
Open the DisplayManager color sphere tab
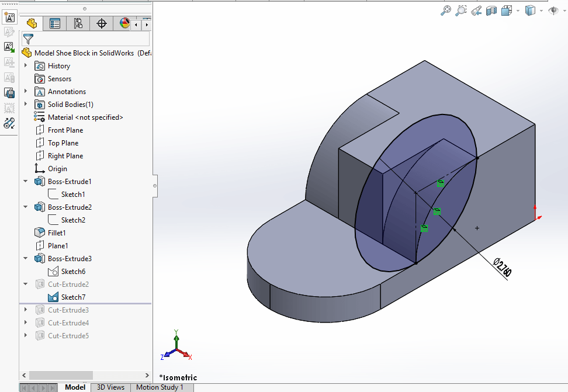click(124, 23)
